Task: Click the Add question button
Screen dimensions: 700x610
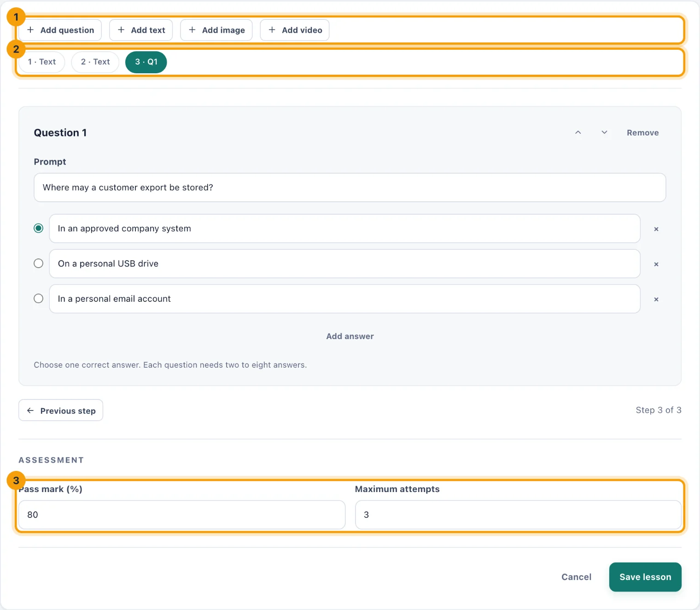Action: [x=60, y=30]
